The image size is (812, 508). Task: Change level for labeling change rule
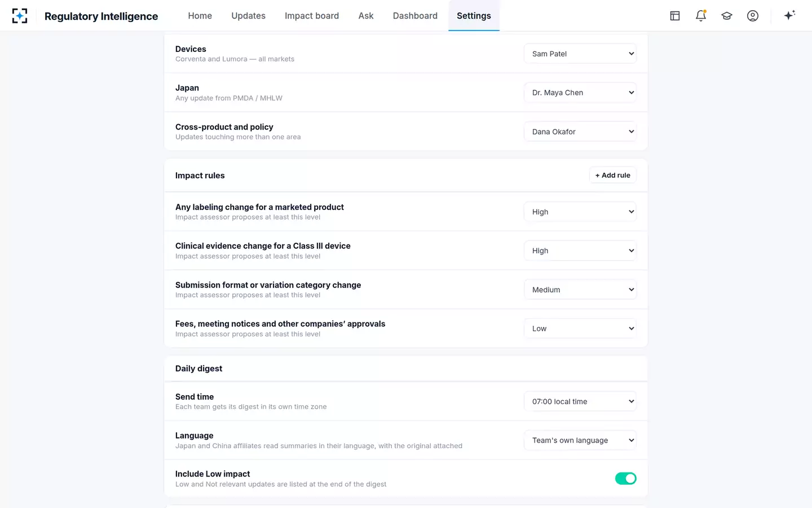pos(580,212)
